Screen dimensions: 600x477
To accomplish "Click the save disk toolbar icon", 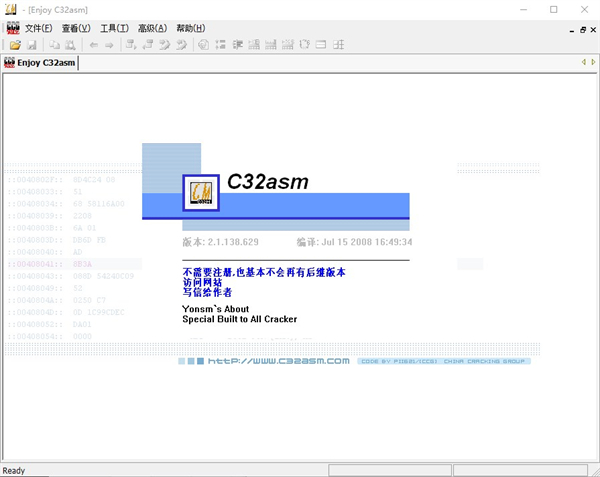I will 32,45.
